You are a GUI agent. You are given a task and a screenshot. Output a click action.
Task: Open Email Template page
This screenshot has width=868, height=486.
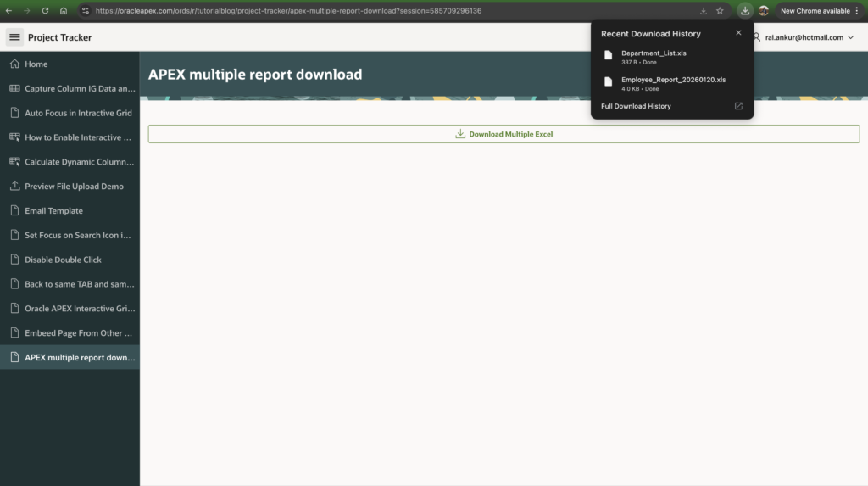click(x=70, y=210)
